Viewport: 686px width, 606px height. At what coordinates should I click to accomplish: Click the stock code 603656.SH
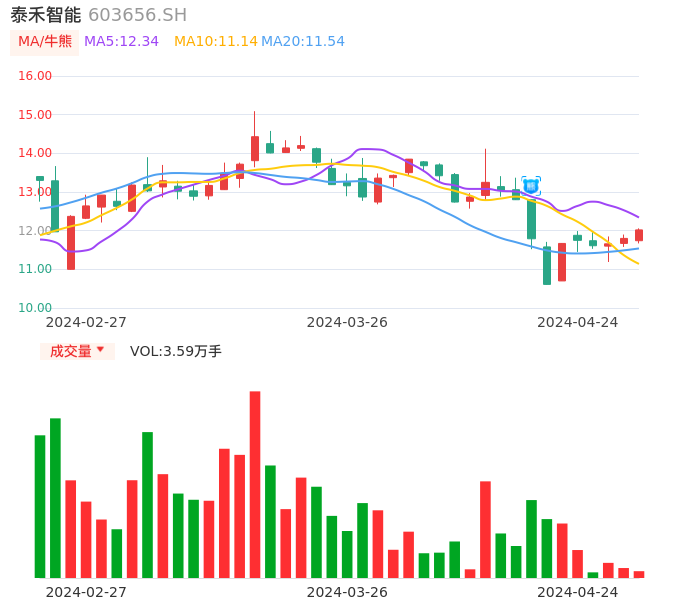[137, 15]
